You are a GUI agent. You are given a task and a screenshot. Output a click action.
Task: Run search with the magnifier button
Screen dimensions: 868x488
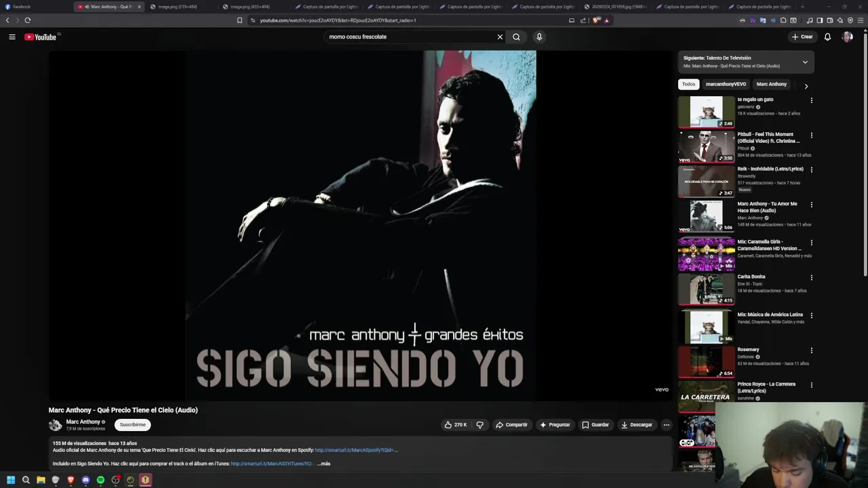[516, 37]
